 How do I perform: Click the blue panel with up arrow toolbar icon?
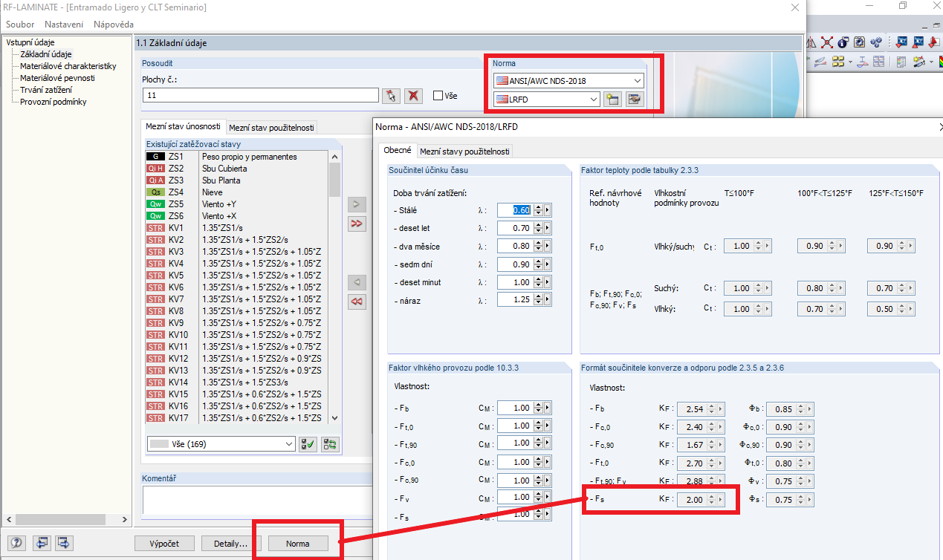click(x=919, y=42)
